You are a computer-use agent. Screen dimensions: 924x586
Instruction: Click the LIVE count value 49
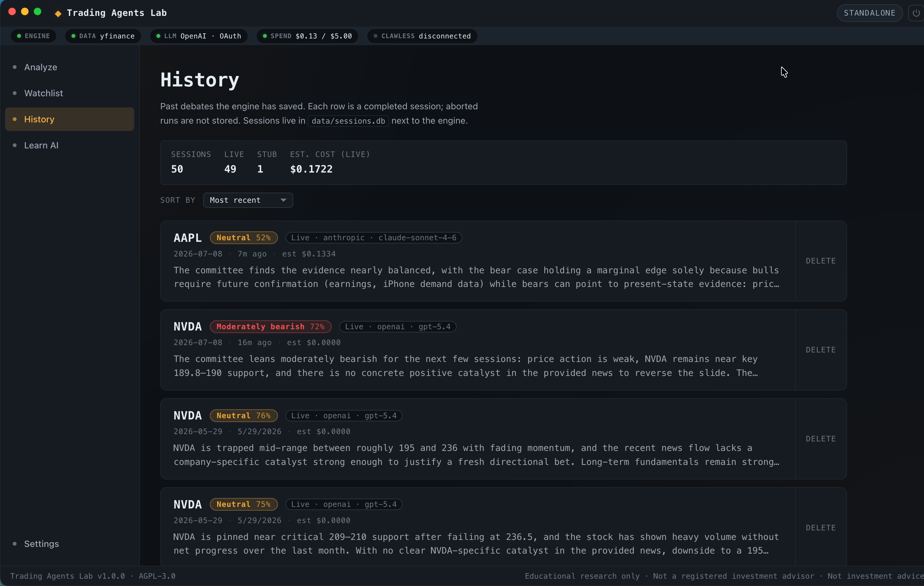pyautogui.click(x=230, y=169)
